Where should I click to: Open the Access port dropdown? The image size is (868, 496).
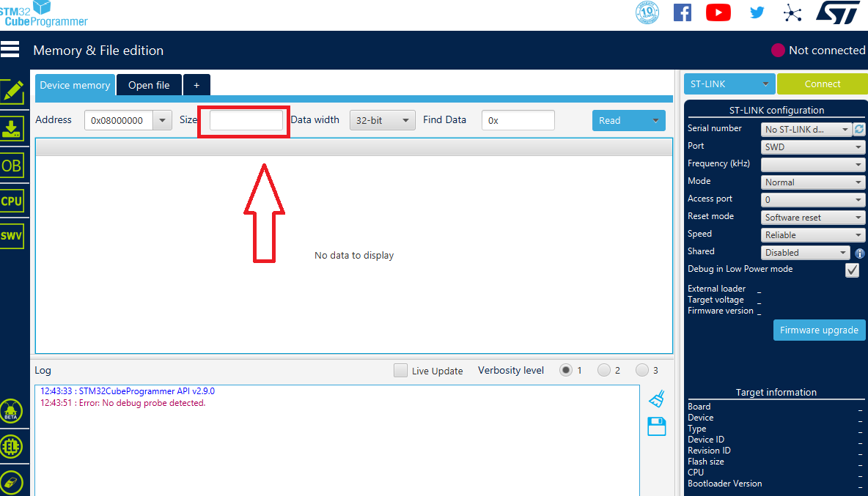tap(812, 199)
